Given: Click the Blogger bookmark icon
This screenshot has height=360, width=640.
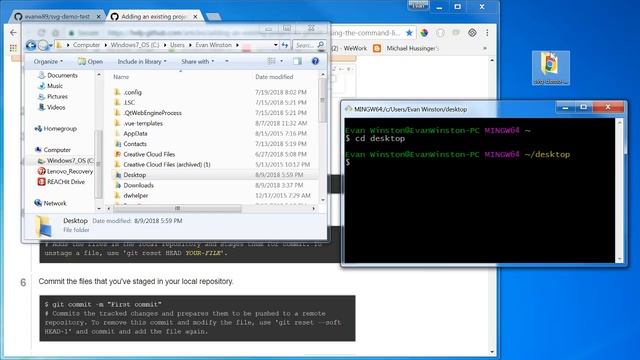Looking at the screenshot, I should click(377, 48).
